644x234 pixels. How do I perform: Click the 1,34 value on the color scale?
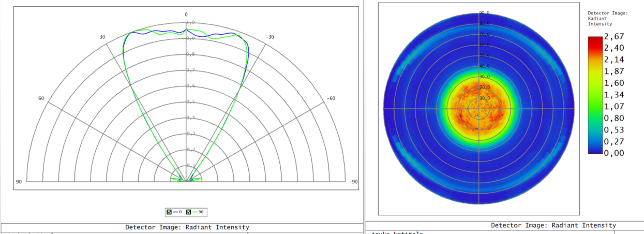(613, 94)
